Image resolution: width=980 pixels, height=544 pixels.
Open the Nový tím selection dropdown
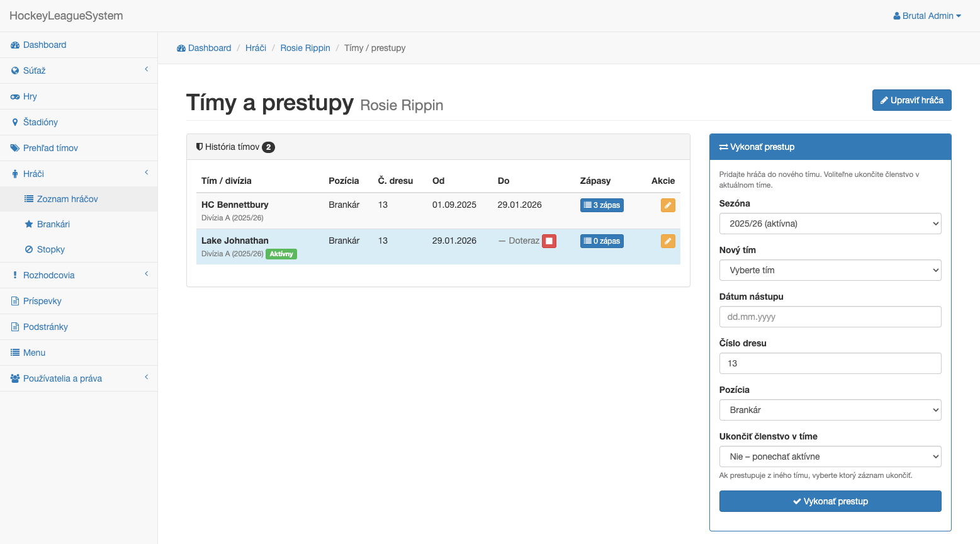tap(830, 270)
